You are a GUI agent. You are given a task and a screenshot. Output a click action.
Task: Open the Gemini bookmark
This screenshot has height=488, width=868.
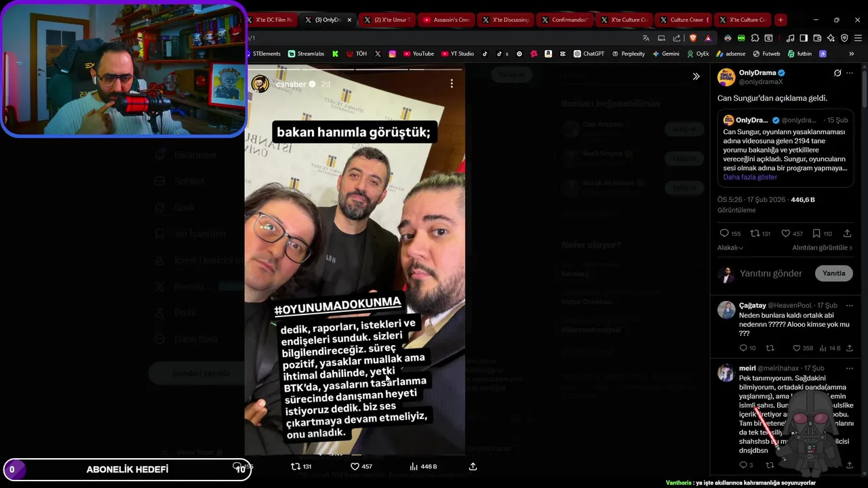coord(665,54)
